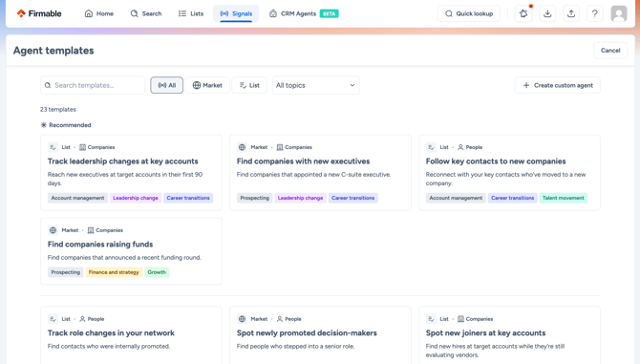Click Prospecting tag on new executives card
The width and height of the screenshot is (640, 364).
coord(255,198)
